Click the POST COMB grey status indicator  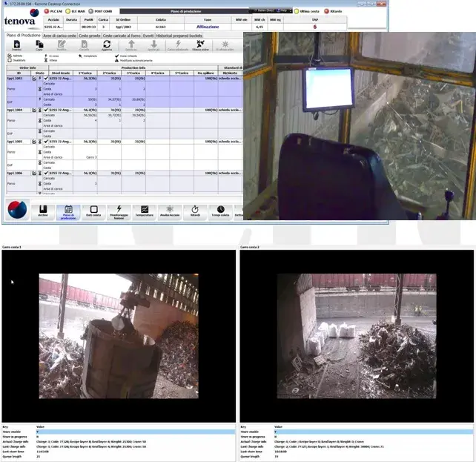point(90,11)
